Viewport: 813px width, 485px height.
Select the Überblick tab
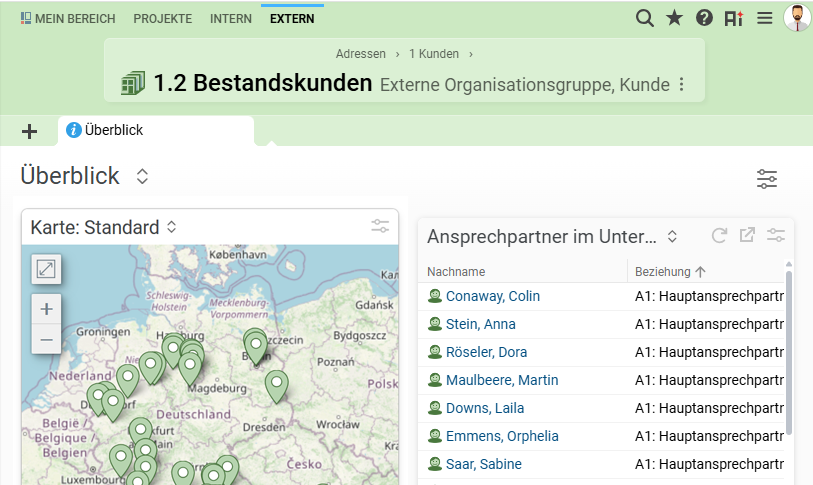114,130
